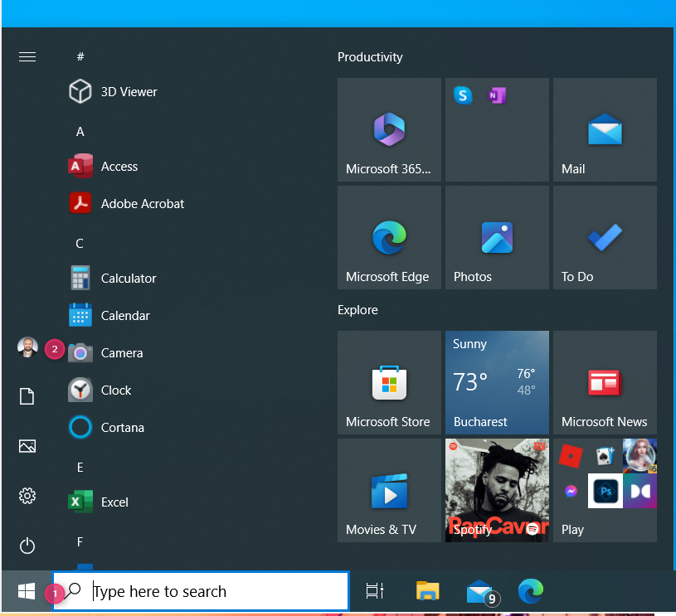Open File Explorer on the taskbar
The height and width of the screenshot is (616, 676).
(x=427, y=591)
